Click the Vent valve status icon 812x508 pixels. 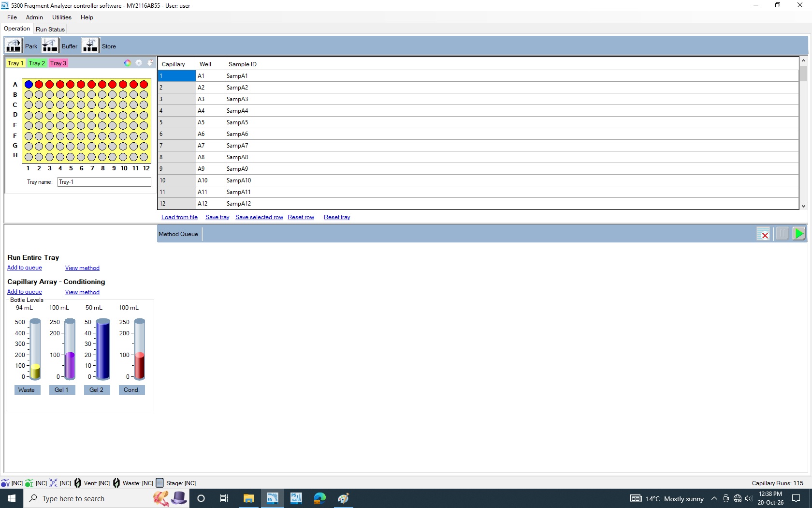[78, 483]
